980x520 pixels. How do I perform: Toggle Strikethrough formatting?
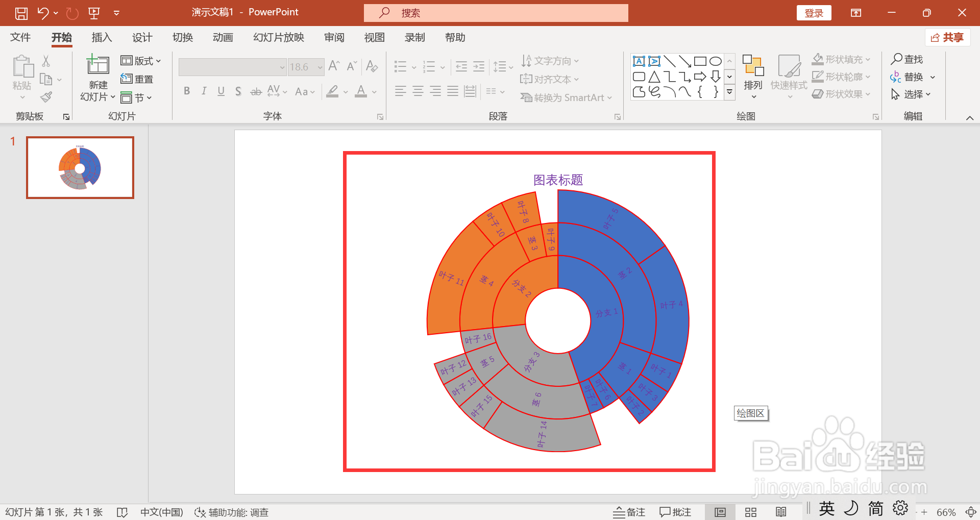pyautogui.click(x=256, y=91)
